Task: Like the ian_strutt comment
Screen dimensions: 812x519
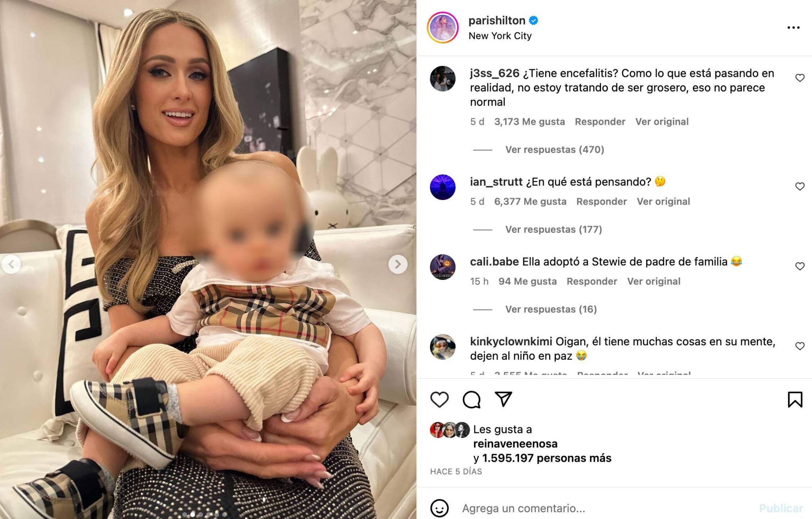Action: [x=800, y=186]
